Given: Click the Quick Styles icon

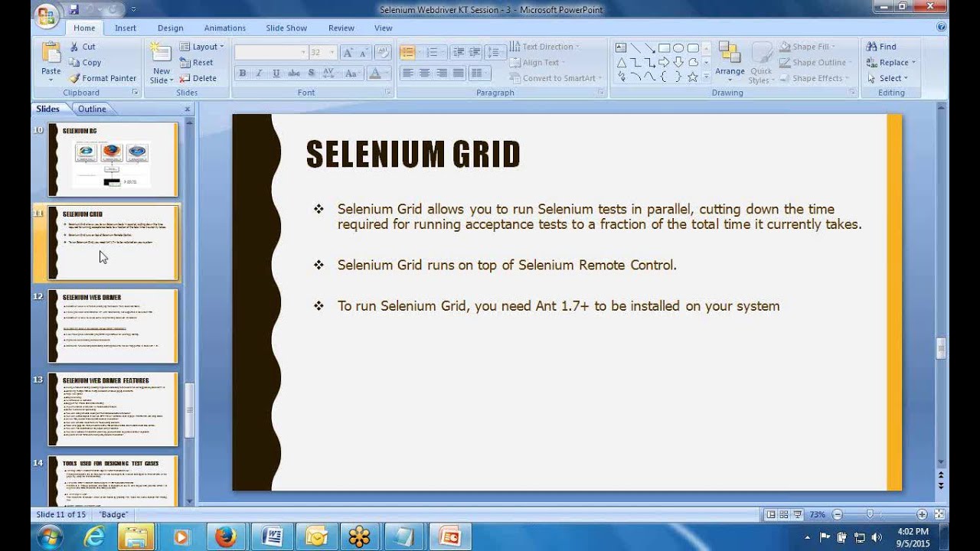Looking at the screenshot, I should tap(761, 63).
